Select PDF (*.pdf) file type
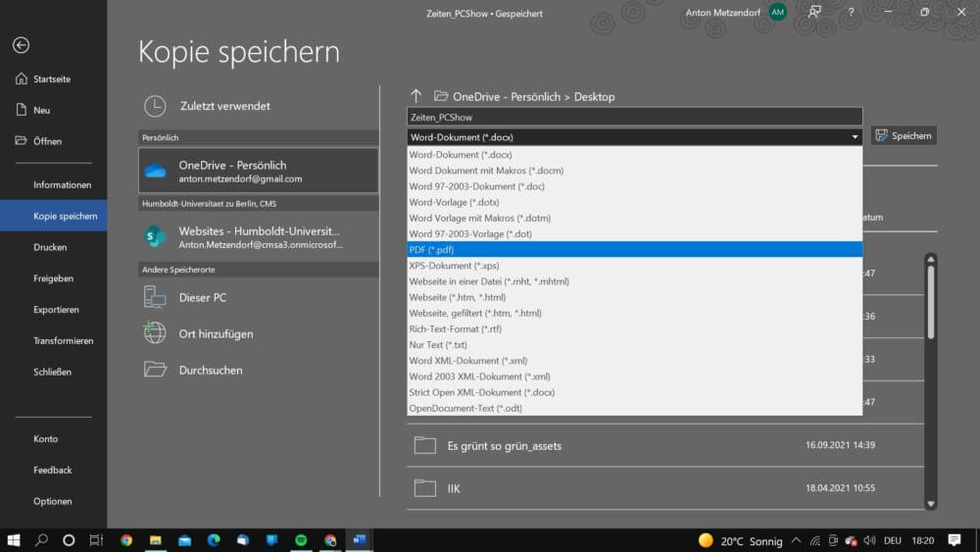980x552 pixels. [634, 249]
